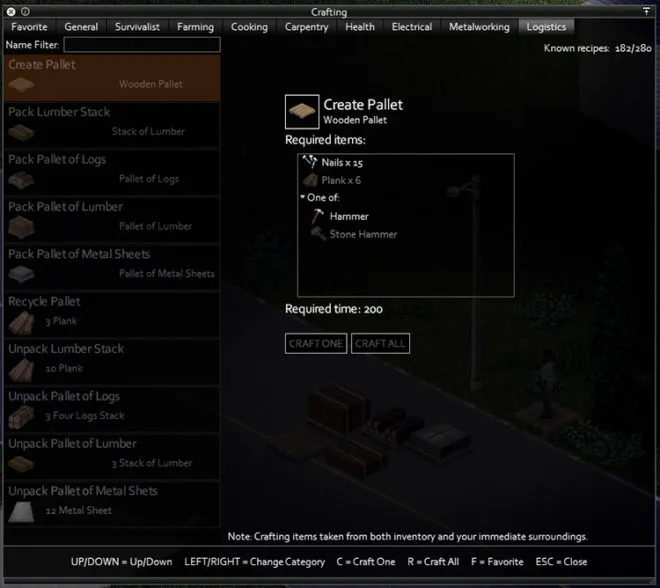
Task: Choose the Pack Pallet of Metal Sheets recipe
Action: point(110,264)
